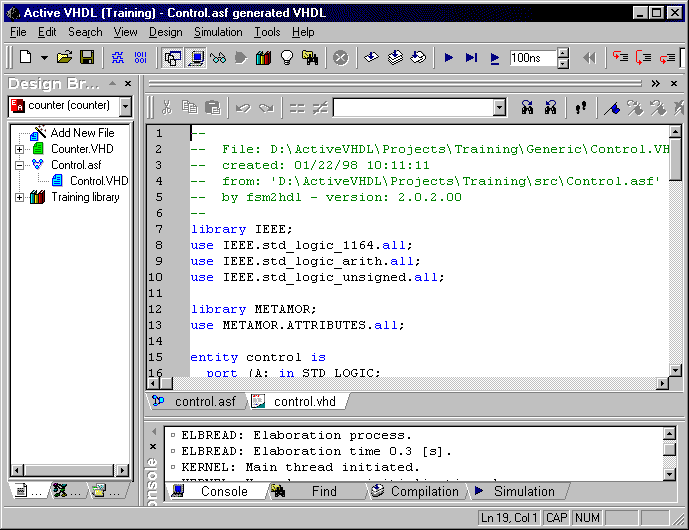Toggle the Design Browser view button
689x530 pixels.
pos(172,58)
